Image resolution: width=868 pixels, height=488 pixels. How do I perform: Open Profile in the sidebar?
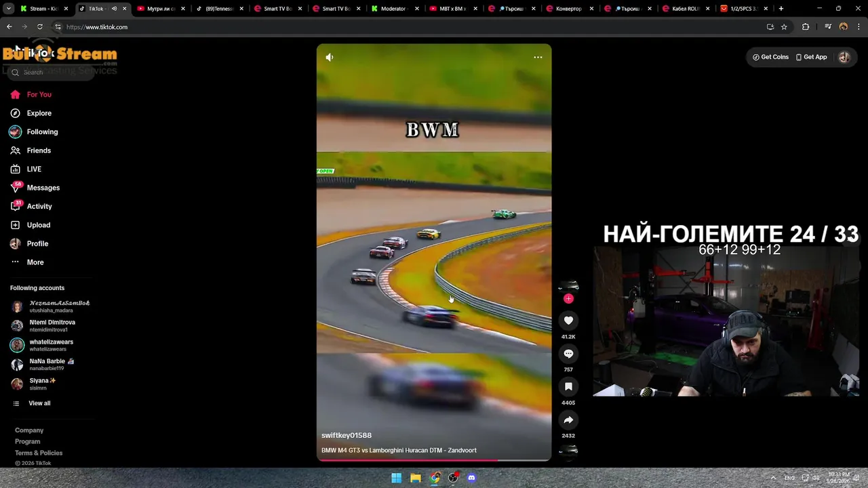[x=37, y=244]
